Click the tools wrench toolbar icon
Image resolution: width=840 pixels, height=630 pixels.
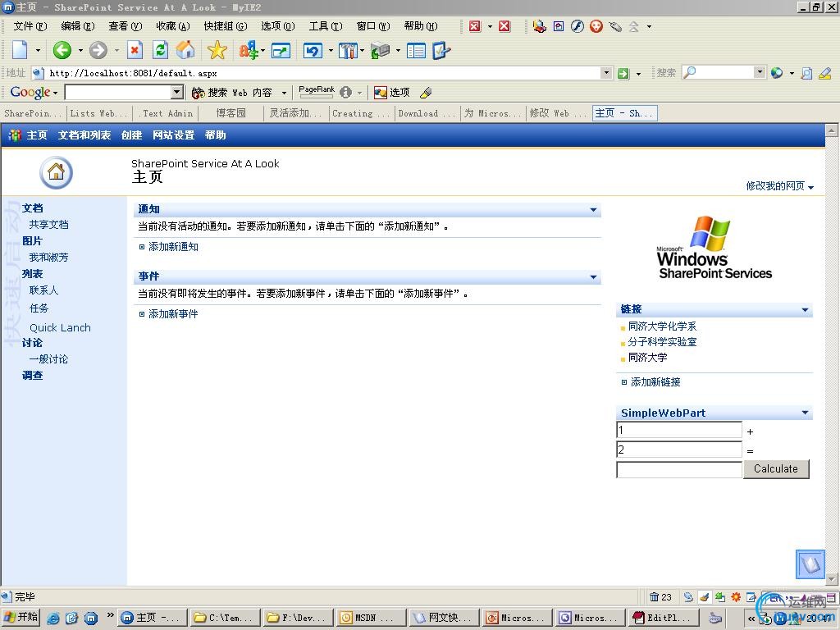348,50
